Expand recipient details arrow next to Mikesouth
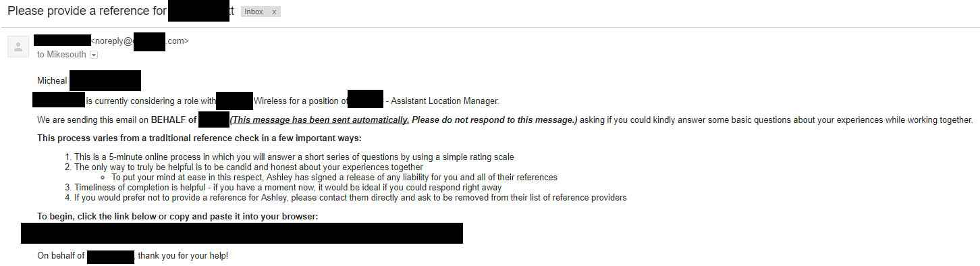 94,55
